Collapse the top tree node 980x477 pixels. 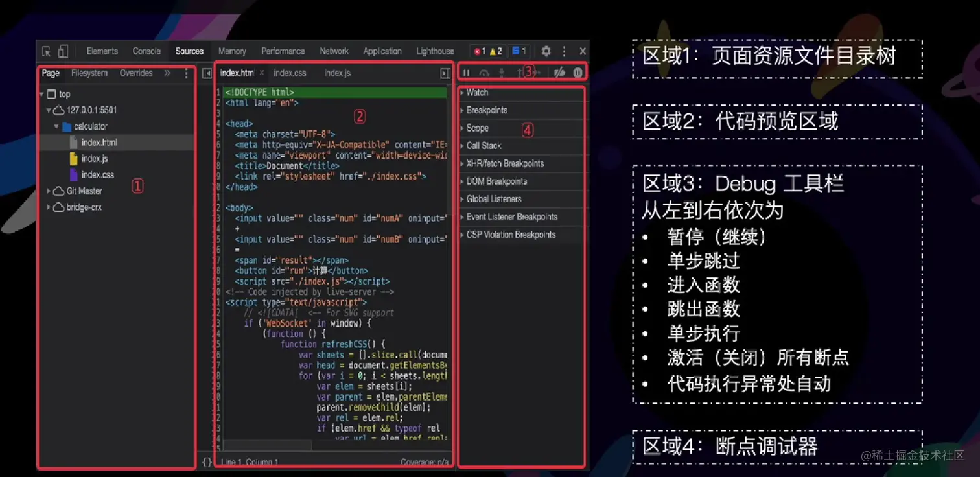click(42, 94)
